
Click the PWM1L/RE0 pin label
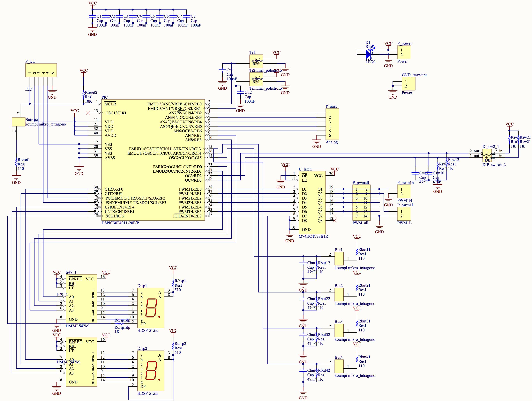190,189
